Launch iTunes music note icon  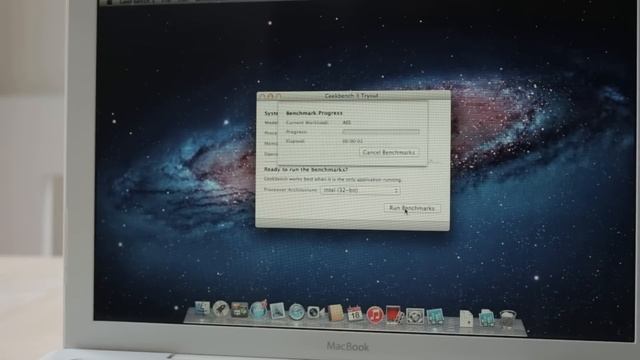pos(374,315)
